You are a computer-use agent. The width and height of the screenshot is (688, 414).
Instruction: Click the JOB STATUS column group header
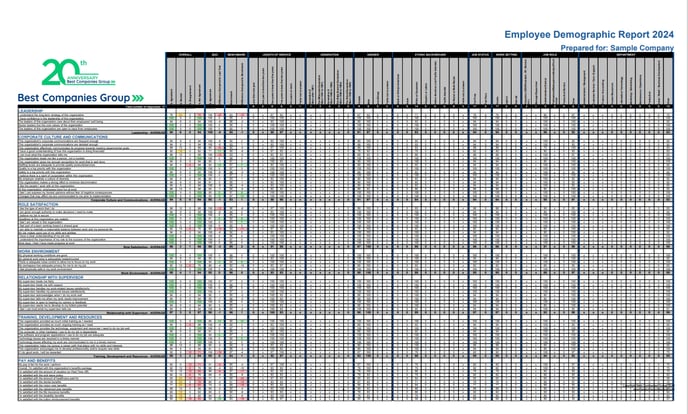480,55
